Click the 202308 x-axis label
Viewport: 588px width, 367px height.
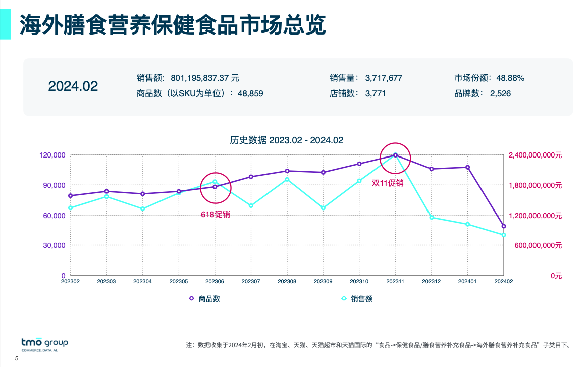point(287,282)
